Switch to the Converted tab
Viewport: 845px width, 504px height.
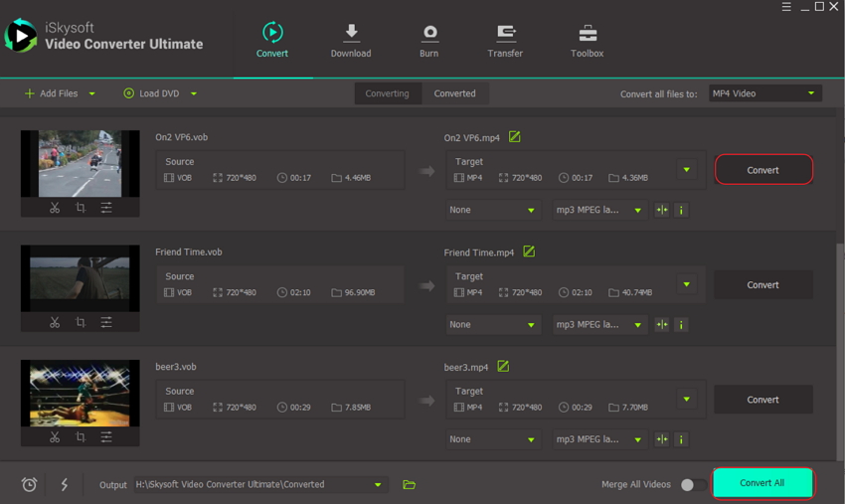pos(454,93)
